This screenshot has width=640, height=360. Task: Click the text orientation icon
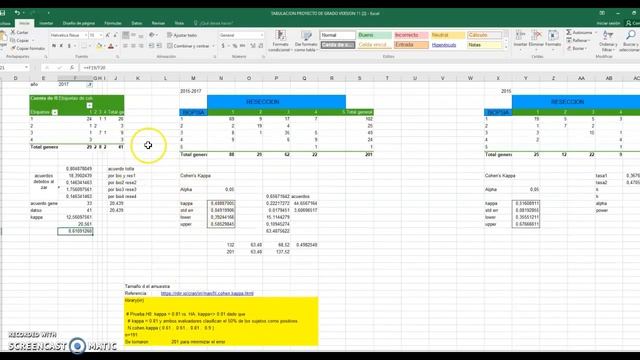coord(152,36)
